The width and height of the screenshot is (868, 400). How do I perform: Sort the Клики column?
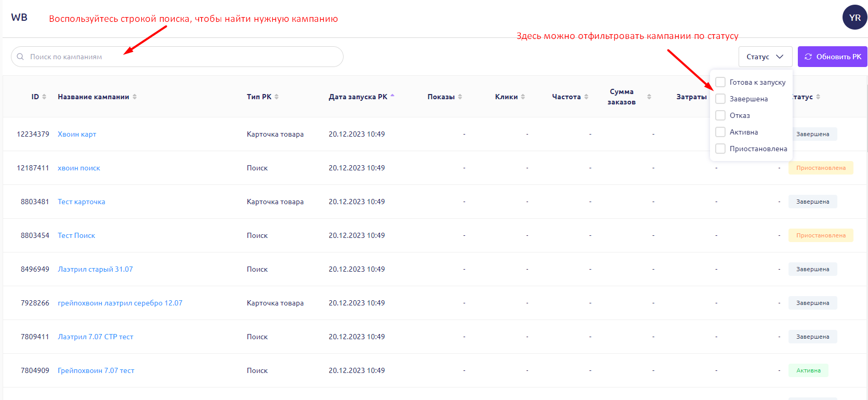(523, 97)
